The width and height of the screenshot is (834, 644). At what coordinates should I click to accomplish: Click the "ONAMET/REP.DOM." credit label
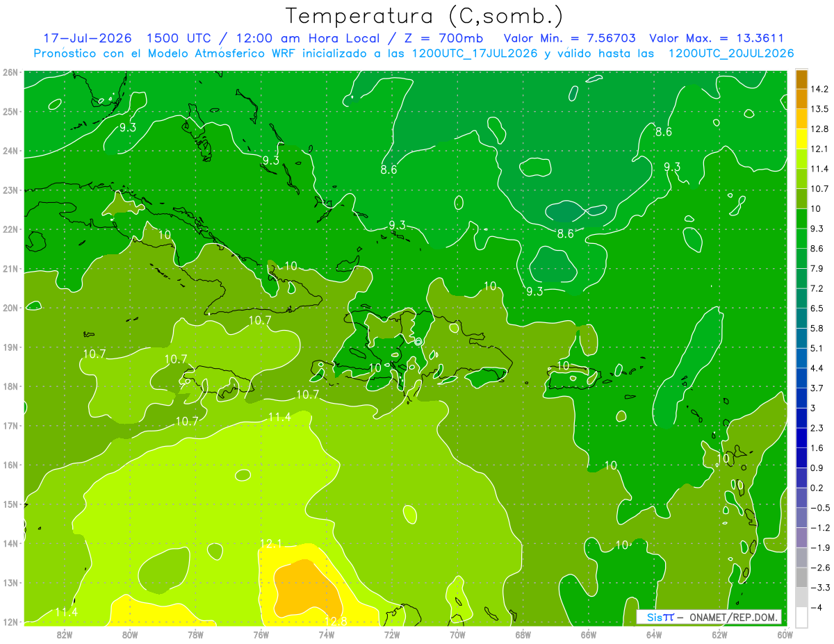pos(733,617)
